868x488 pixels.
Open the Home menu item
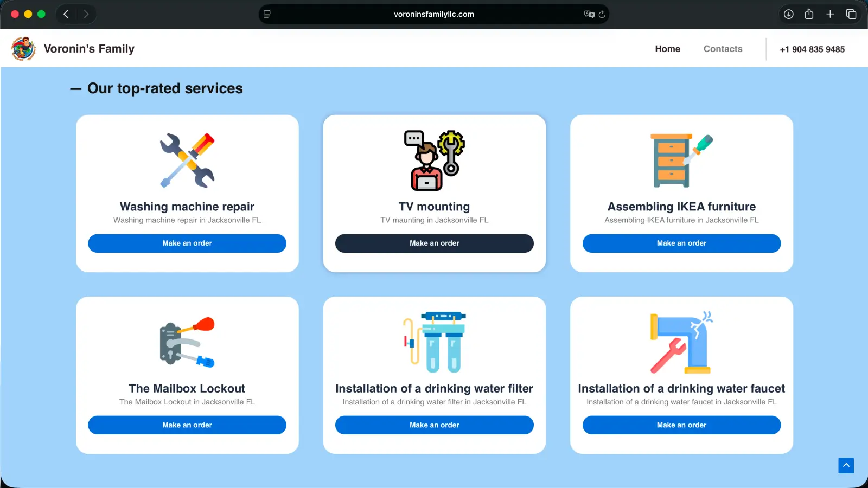tap(667, 49)
